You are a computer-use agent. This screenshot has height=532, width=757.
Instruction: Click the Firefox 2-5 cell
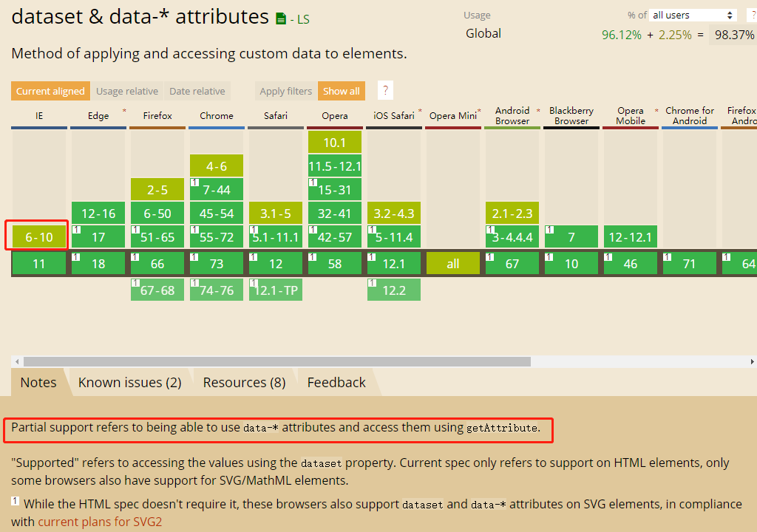coord(157,190)
